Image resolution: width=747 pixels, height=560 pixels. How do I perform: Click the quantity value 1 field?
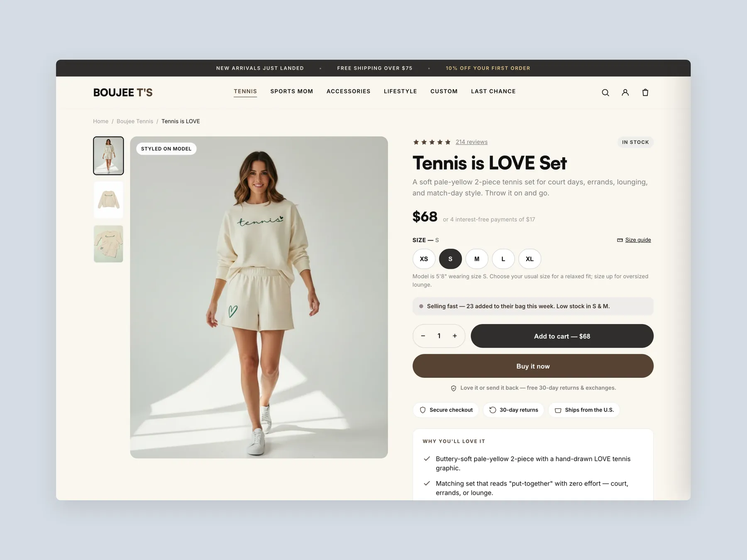[439, 336]
